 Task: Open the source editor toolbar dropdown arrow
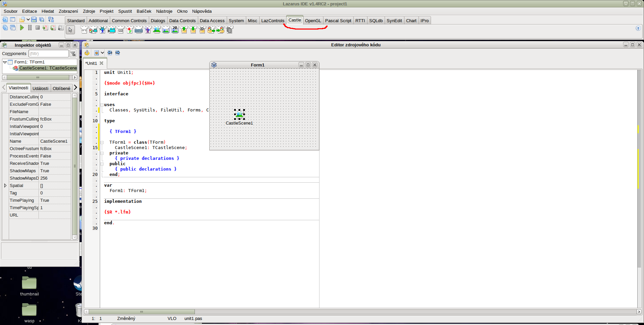[102, 53]
